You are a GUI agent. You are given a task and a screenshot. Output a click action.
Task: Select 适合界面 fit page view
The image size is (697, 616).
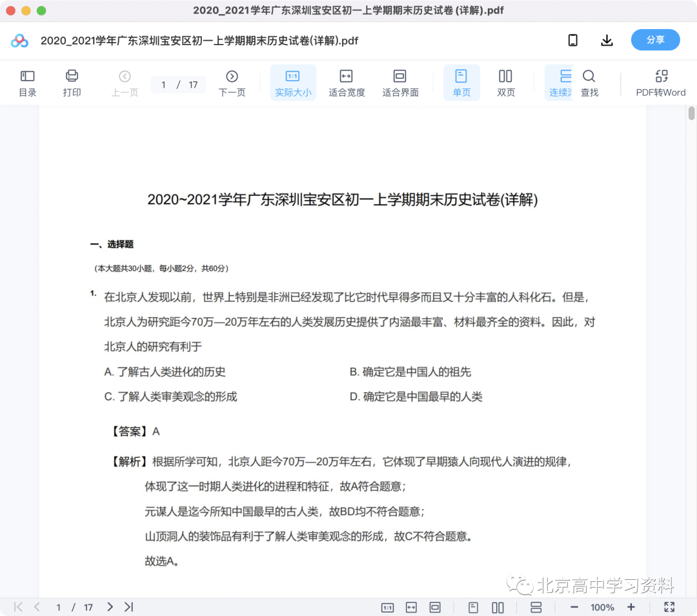(400, 83)
